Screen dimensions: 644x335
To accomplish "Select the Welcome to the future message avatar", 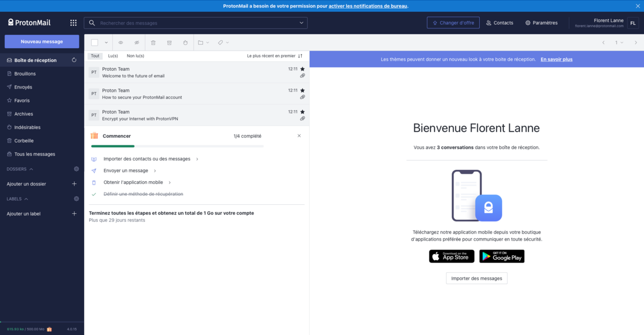I will [94, 72].
